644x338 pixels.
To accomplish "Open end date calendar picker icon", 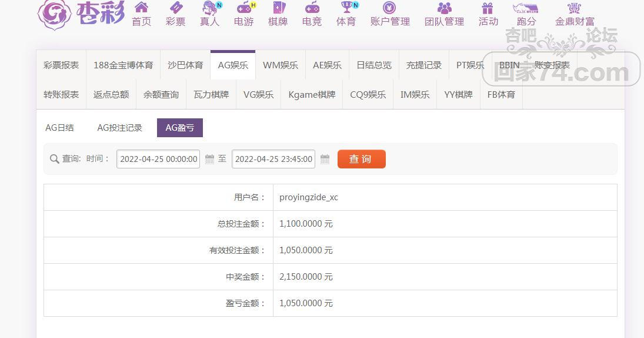I will click(x=325, y=159).
